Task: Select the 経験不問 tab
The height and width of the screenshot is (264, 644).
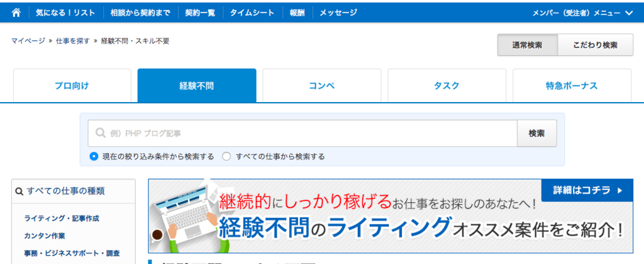Action: coord(197,86)
